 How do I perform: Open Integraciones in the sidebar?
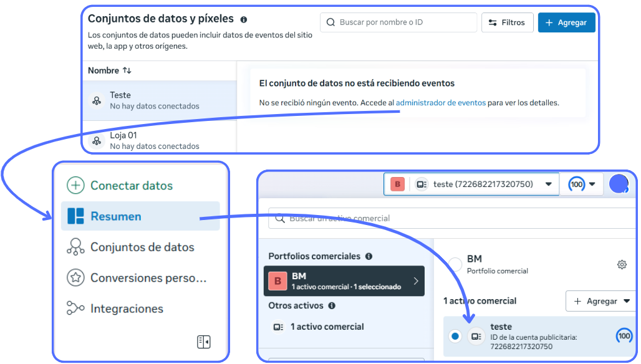pos(127,309)
